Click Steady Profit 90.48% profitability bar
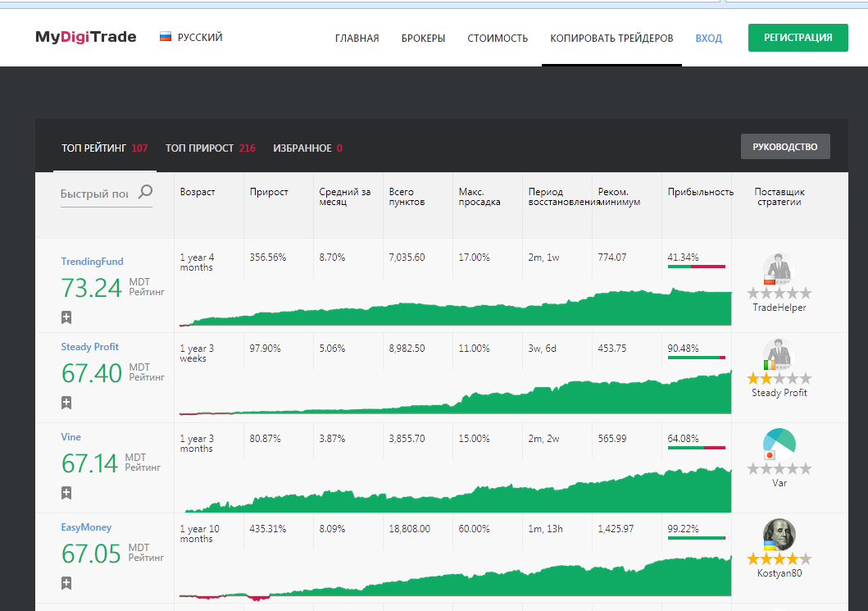868x611 pixels. pos(697,358)
